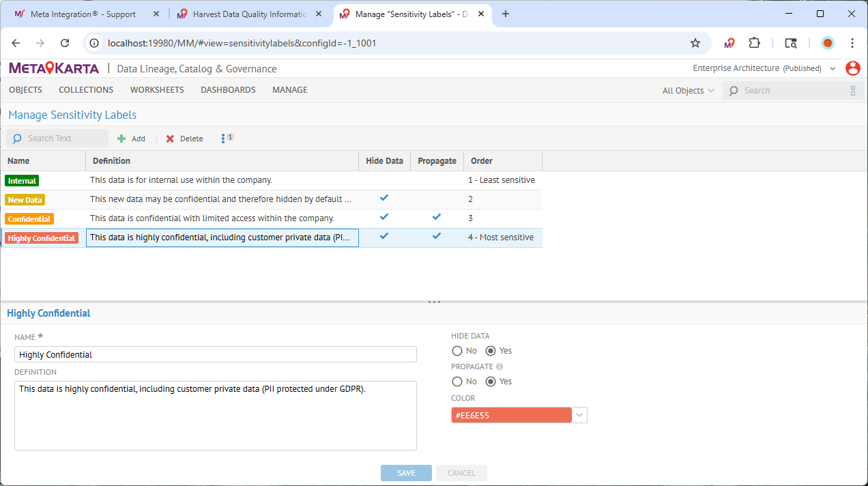Viewport: 868px width, 486px height.
Task: Open the Enterprise Architecture configuration dropdown
Action: point(833,68)
